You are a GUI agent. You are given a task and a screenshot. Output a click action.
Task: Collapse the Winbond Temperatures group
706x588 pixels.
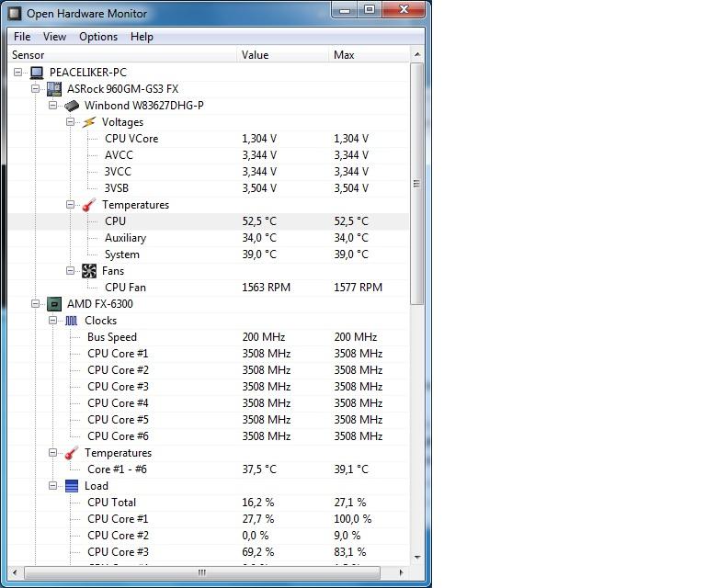70,205
